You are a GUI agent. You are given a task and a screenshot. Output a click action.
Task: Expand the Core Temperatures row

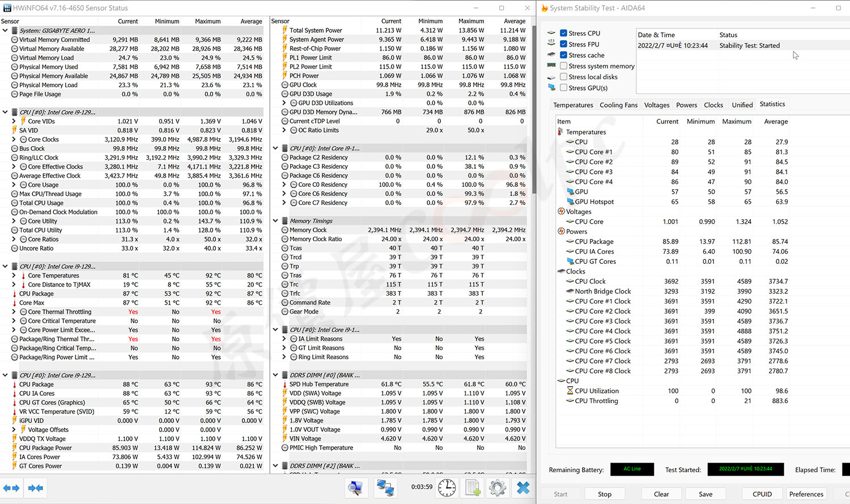(14, 276)
